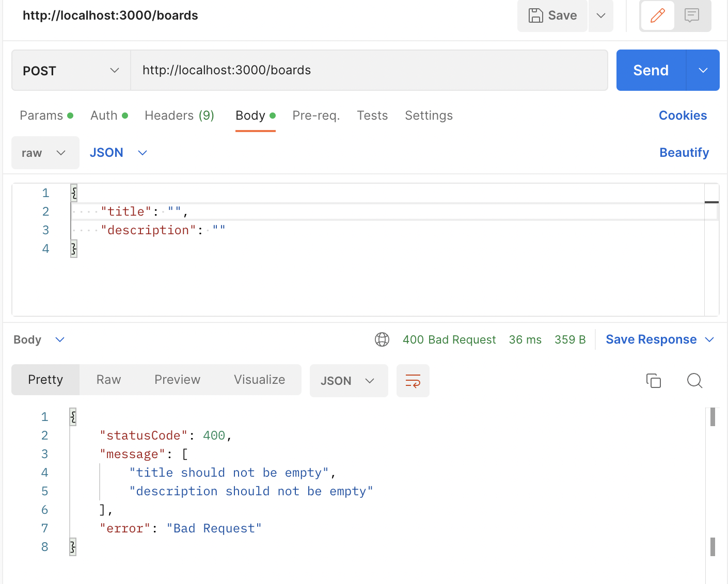The image size is (728, 584).
Task: Open the response Body section dropdown
Action: click(x=39, y=339)
